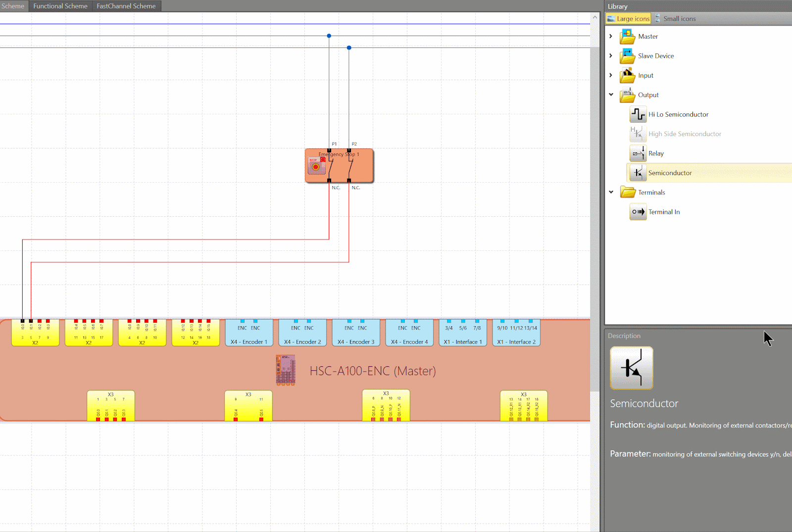Click the blue junction node on P2 line
792x532 pixels.
(349, 48)
